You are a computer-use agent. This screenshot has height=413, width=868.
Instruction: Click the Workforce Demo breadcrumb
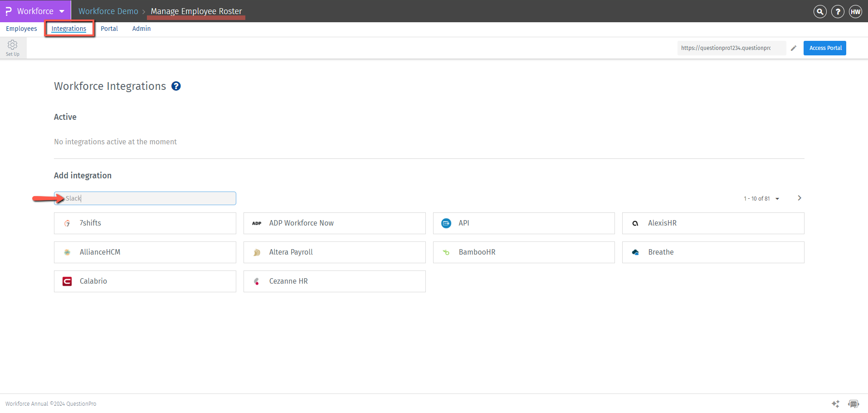[x=108, y=11]
